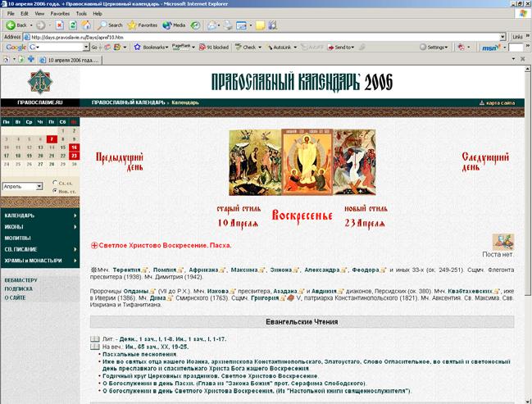Open the yellow Discuss note icon

click(x=260, y=25)
